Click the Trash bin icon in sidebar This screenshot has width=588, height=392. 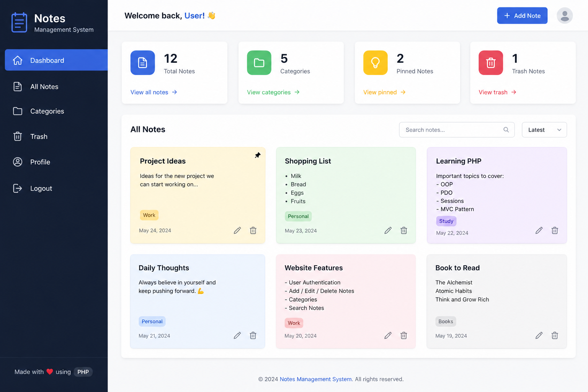pyautogui.click(x=18, y=136)
